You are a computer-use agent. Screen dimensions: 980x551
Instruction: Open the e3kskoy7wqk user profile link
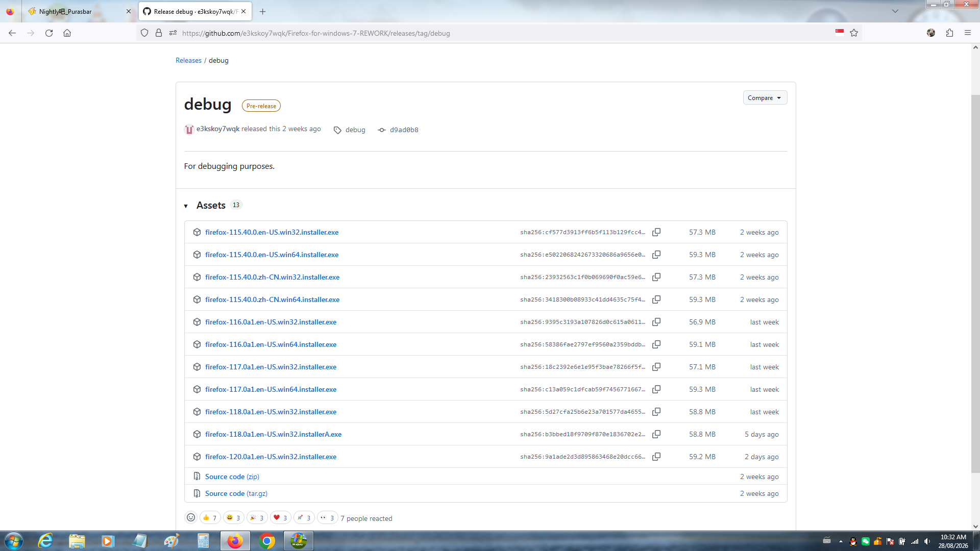click(218, 129)
